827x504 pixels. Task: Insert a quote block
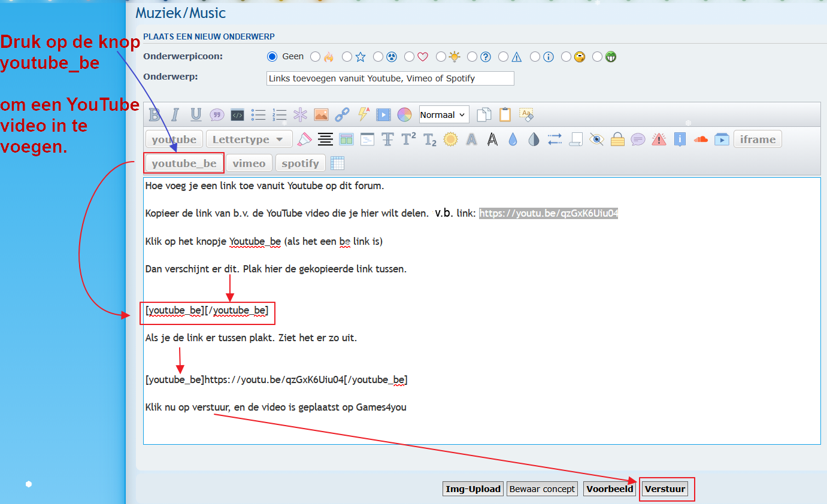click(217, 114)
